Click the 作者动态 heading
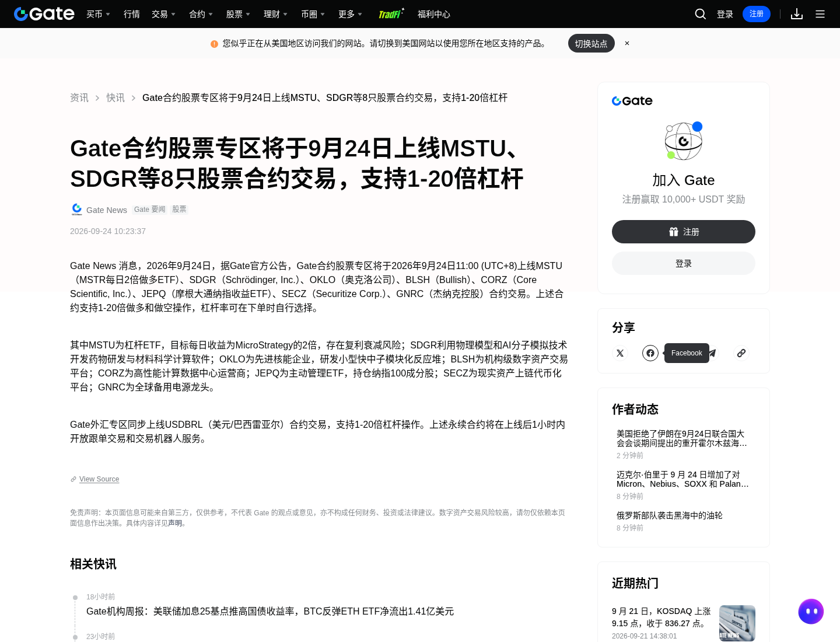The image size is (840, 642). [x=635, y=409]
